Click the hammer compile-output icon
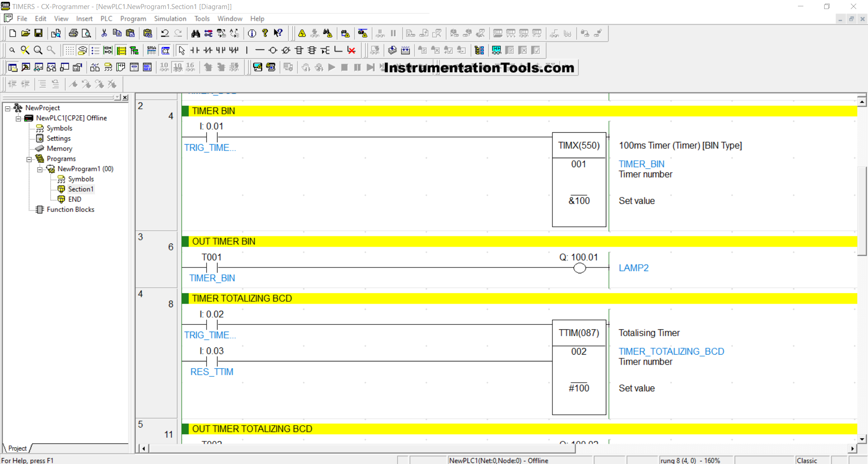Viewport: 868px width, 464px height. [x=26, y=67]
